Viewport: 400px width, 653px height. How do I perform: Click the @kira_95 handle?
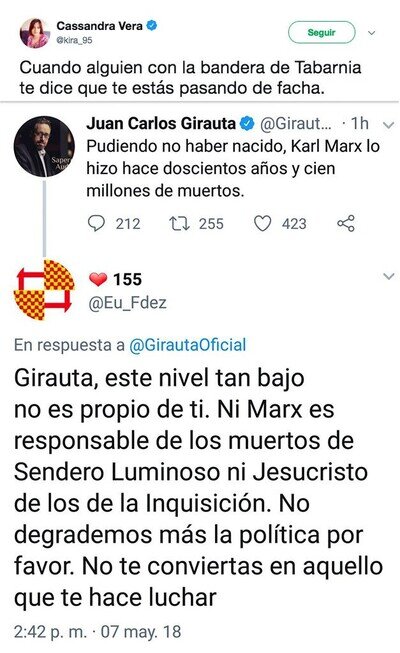pyautogui.click(x=74, y=40)
